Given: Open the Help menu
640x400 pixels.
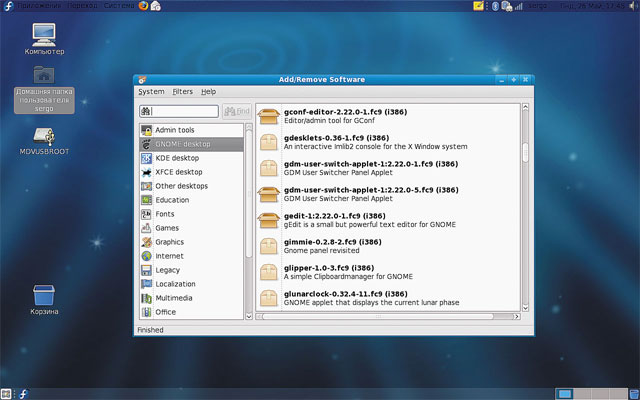Looking at the screenshot, I should (209, 92).
